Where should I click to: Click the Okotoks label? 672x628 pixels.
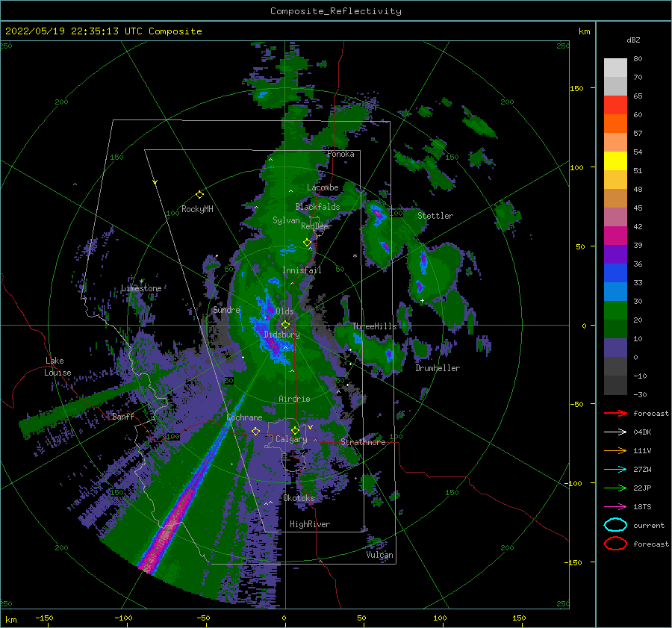click(x=299, y=498)
